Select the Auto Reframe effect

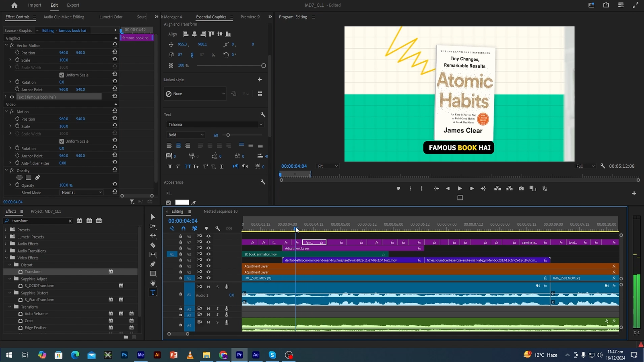36,314
